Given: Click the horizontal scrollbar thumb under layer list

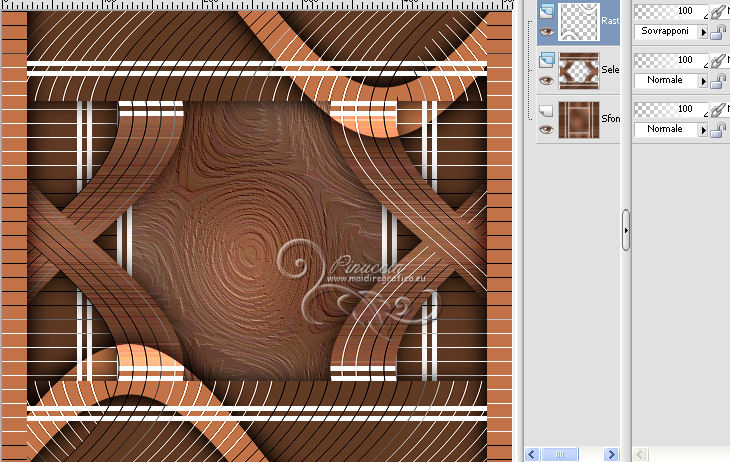Looking at the screenshot, I should tap(560, 454).
